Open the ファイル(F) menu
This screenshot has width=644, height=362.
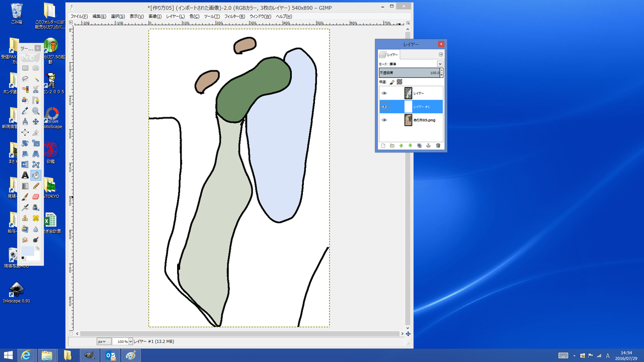(x=79, y=17)
